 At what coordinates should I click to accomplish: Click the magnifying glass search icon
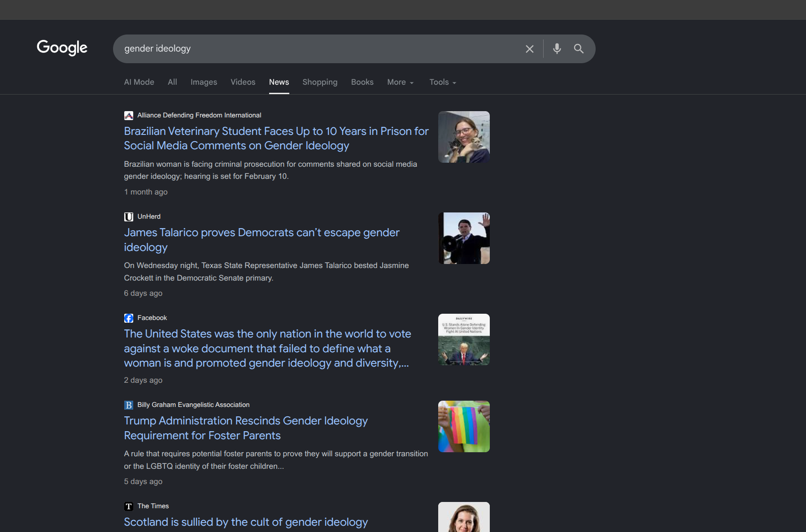tap(579, 48)
